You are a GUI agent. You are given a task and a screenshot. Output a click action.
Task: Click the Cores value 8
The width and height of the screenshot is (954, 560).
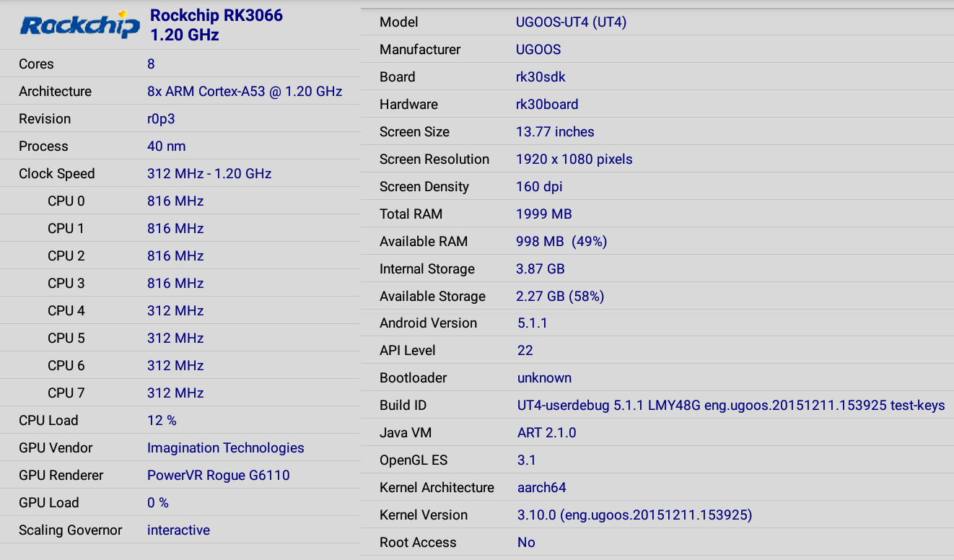tap(151, 64)
